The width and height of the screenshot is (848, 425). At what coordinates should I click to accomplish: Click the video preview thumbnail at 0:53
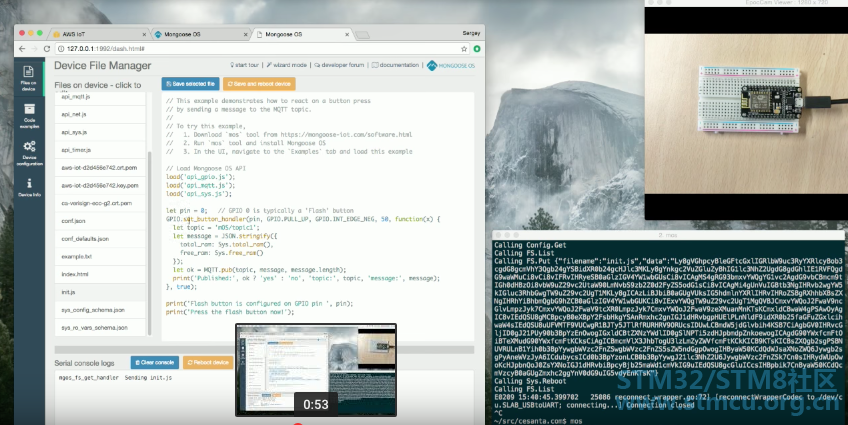point(316,370)
